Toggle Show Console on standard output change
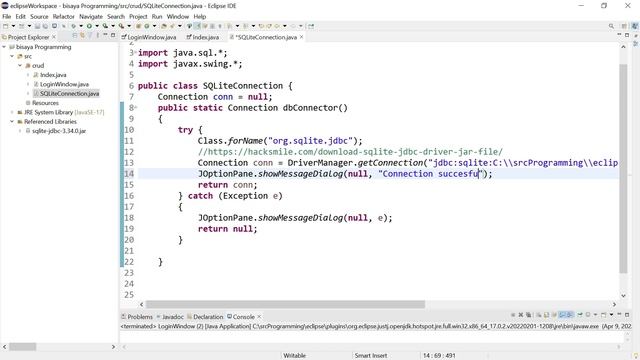The image size is (640, 360). pyautogui.click(x=562, y=315)
